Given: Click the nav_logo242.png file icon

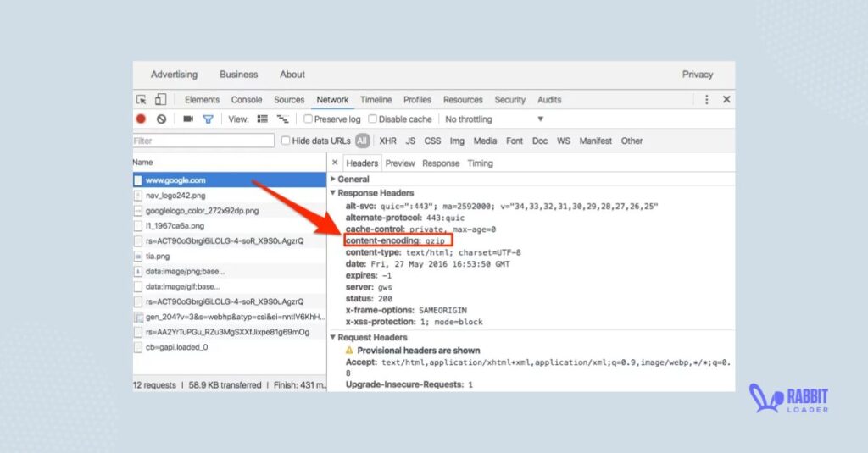Looking at the screenshot, I should (138, 196).
